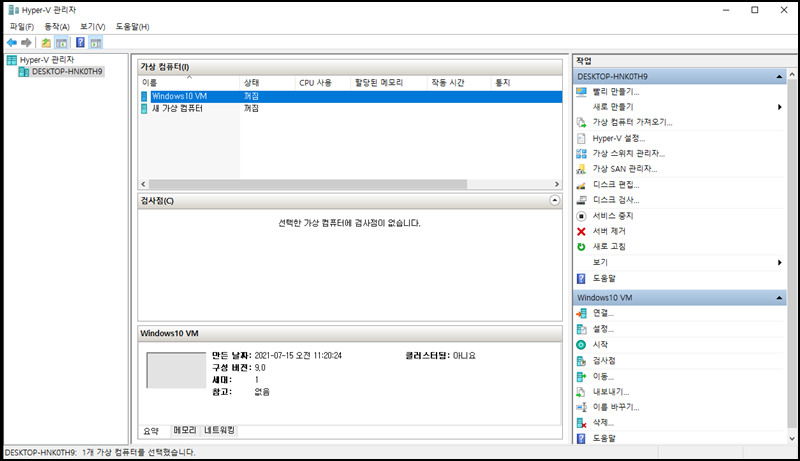Click the Windows10 VM preview thumbnail
The height and width of the screenshot is (461, 800).
[x=176, y=370]
